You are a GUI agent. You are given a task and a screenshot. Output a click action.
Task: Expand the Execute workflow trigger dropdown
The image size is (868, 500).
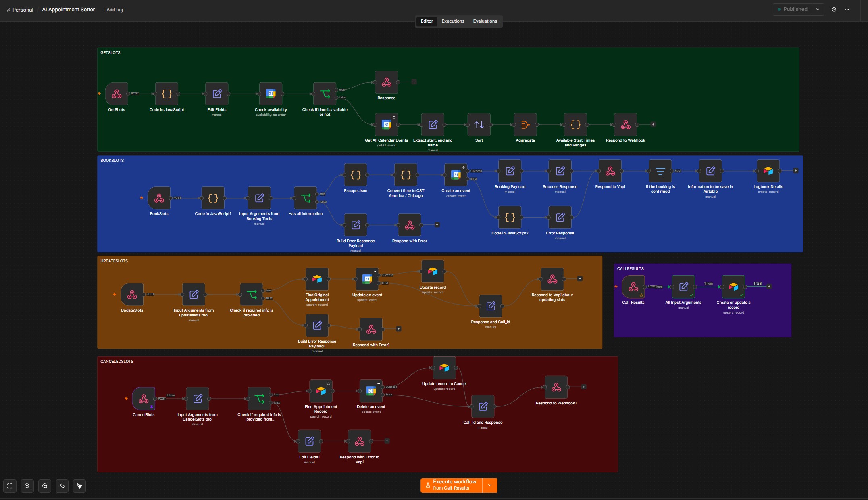click(490, 485)
